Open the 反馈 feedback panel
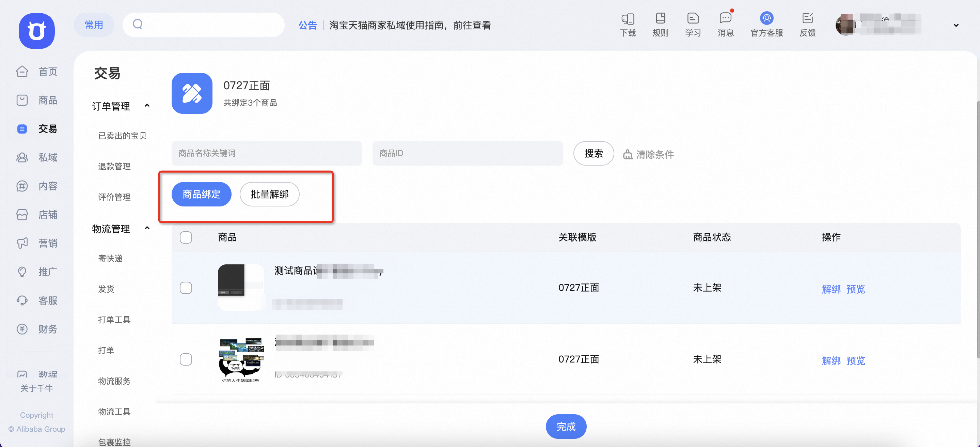The image size is (980, 447). pyautogui.click(x=808, y=24)
